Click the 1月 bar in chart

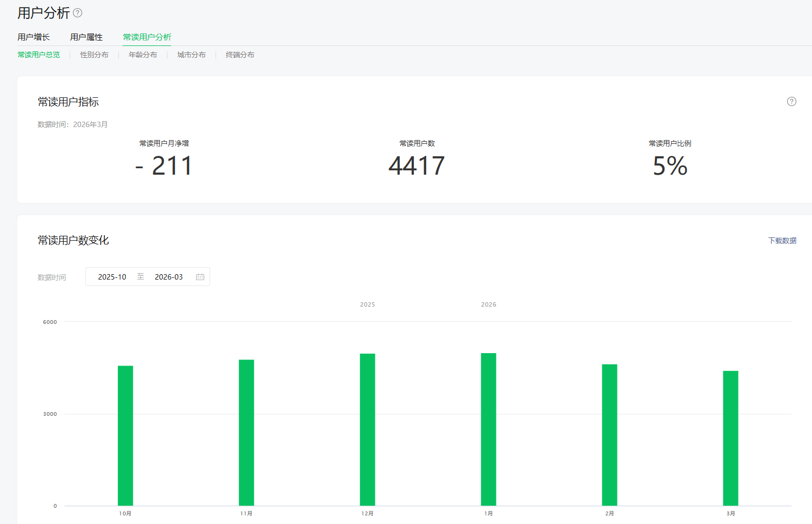pos(488,429)
